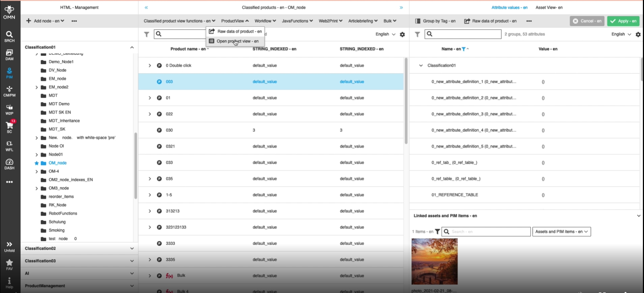The width and height of the screenshot is (644, 293).
Task: Toggle filter in Linked assets section
Action: tap(438, 232)
